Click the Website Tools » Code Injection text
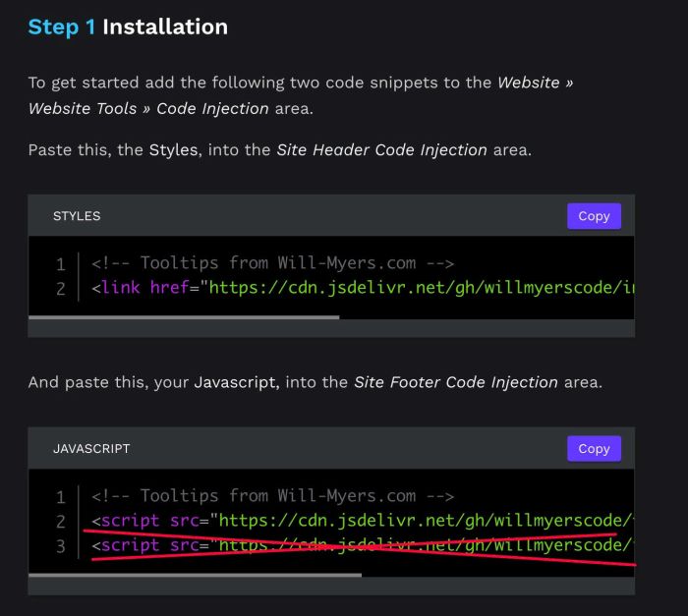The height and width of the screenshot is (616, 688). [x=148, y=108]
